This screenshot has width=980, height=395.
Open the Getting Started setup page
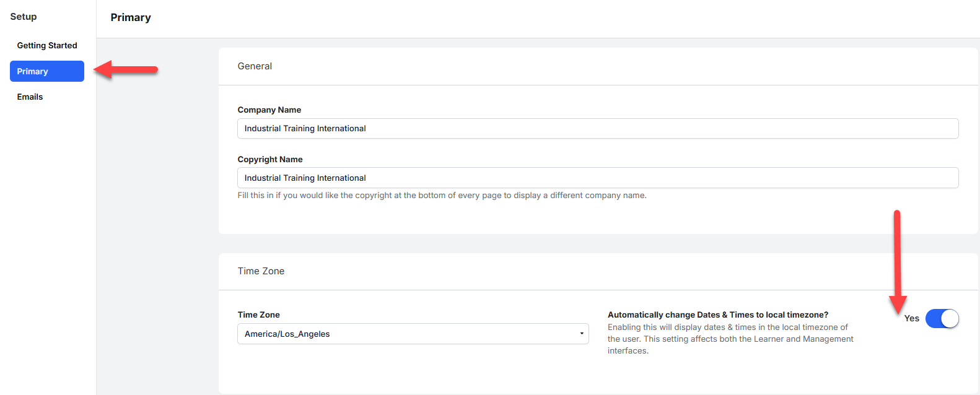[x=47, y=45]
